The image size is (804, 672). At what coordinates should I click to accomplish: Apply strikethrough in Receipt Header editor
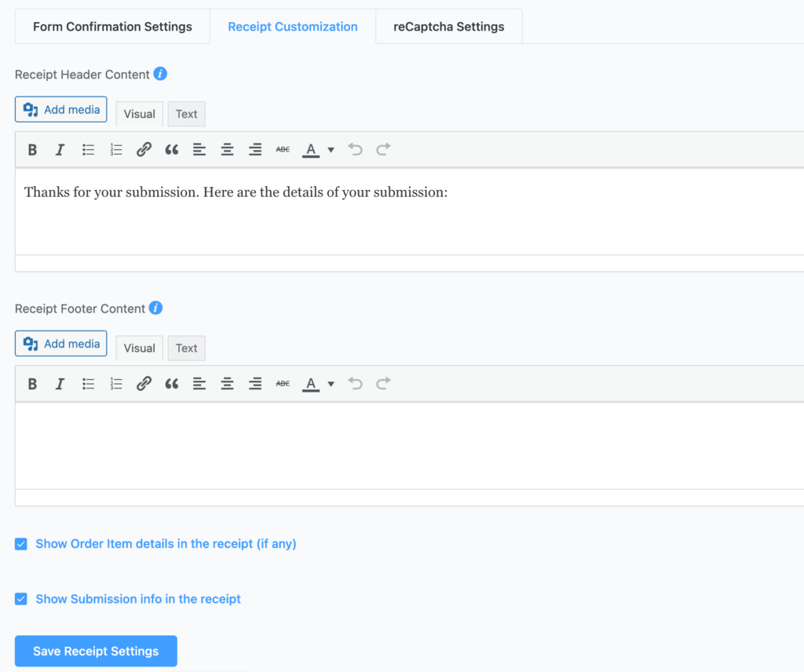(283, 150)
